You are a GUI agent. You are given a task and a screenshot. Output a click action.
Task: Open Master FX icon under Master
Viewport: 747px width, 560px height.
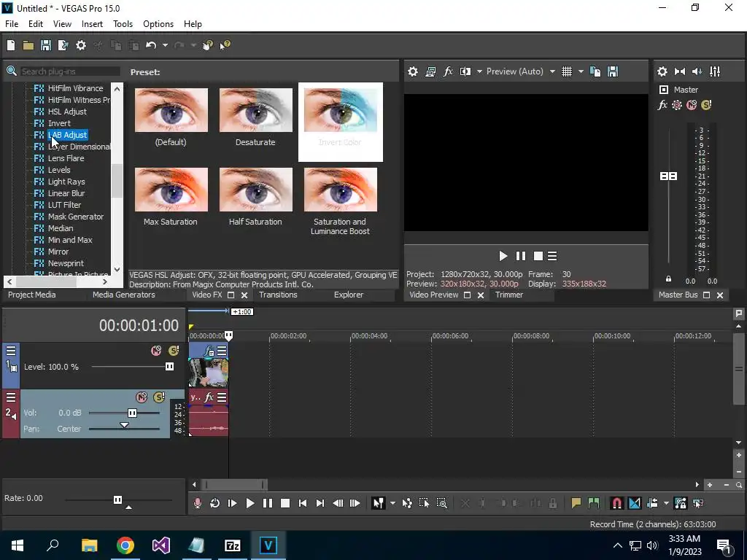pos(662,105)
